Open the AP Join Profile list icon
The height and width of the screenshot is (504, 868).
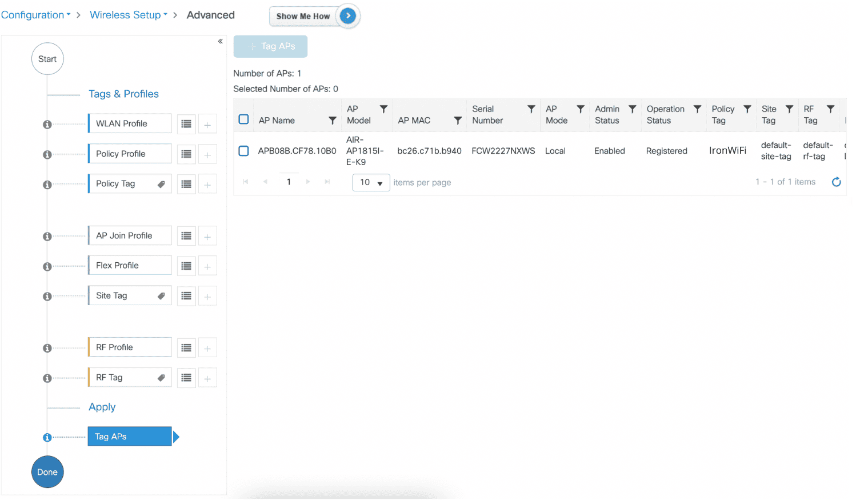pos(186,236)
